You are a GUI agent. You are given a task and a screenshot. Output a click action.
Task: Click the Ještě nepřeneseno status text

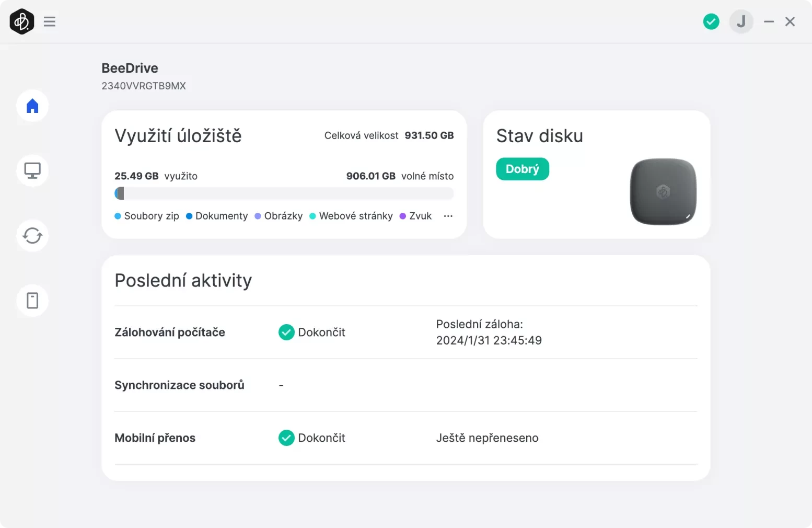[x=488, y=438]
